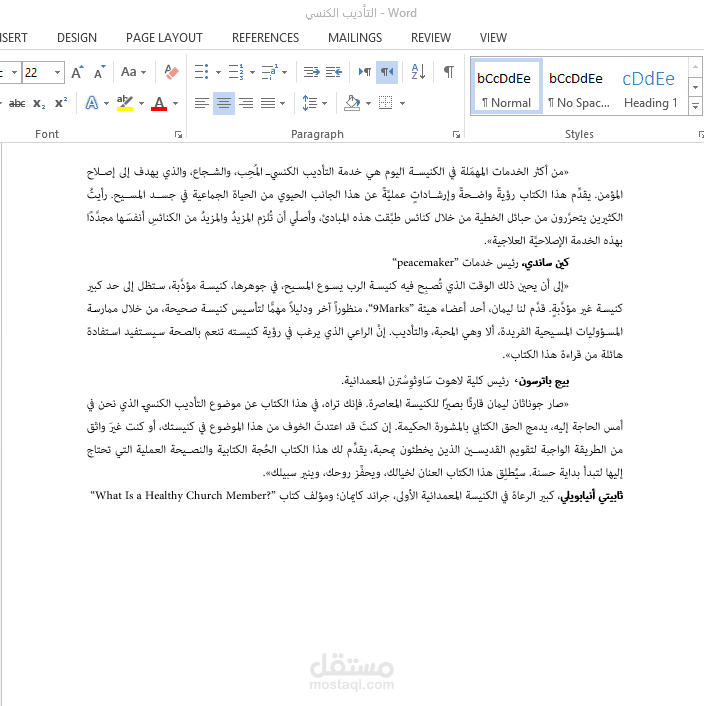Toggle subscript formatting
704x706 pixels.
pos(39,104)
